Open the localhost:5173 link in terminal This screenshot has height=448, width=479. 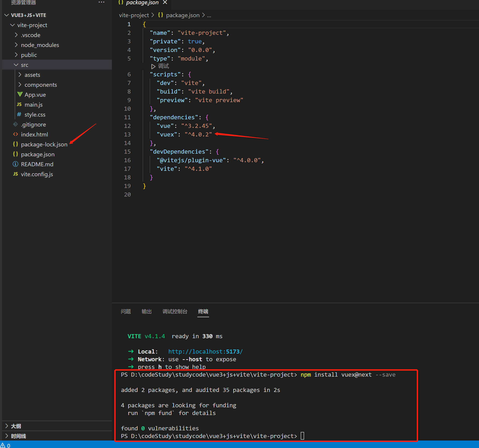point(205,351)
